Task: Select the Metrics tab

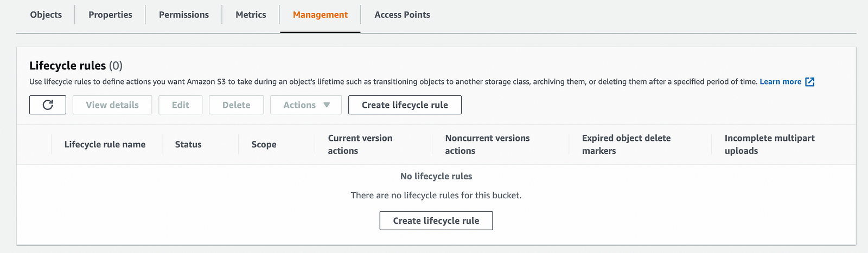Action: (251, 15)
